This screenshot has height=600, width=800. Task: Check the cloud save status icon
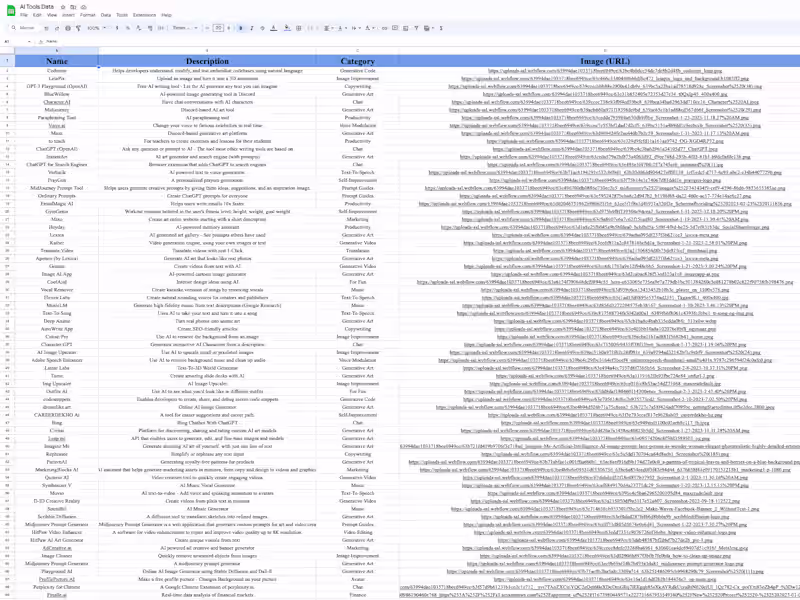click(84, 7)
